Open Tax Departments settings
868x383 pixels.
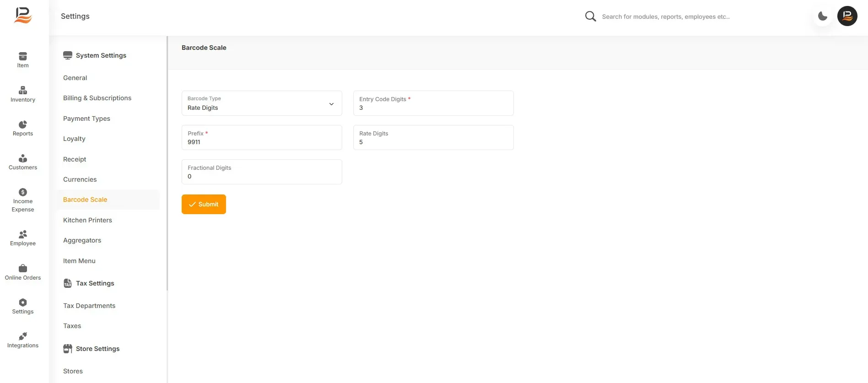[89, 306]
